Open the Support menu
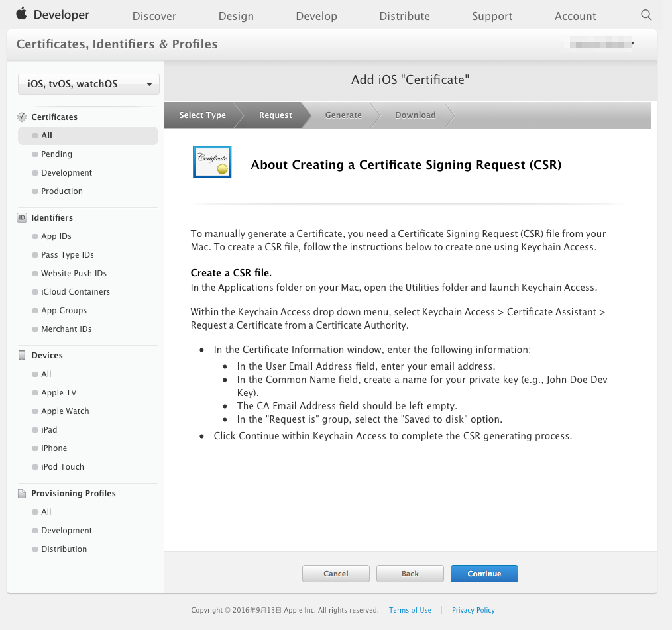 (x=492, y=16)
